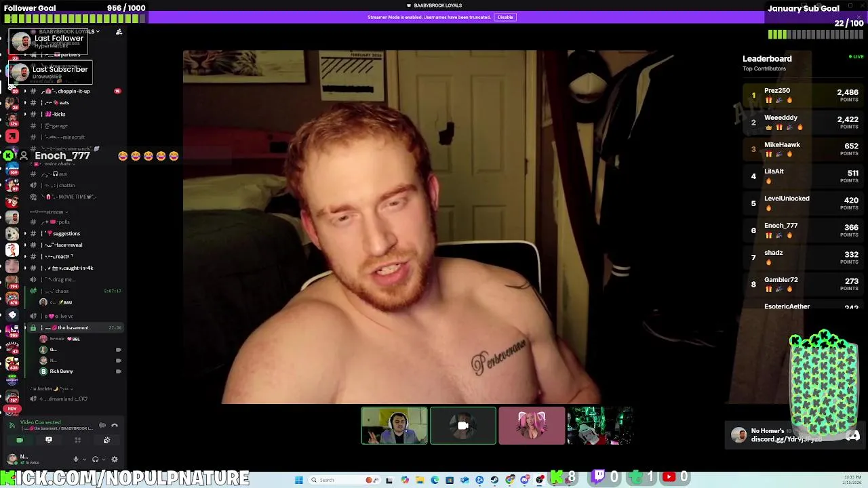
Task: Expand the suggestions channel threads arrow
Action: (x=25, y=233)
